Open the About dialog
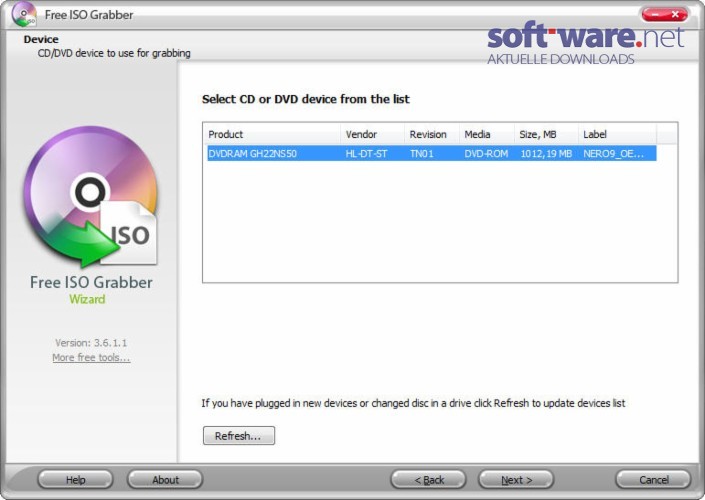The width and height of the screenshot is (705, 500). tap(165, 480)
